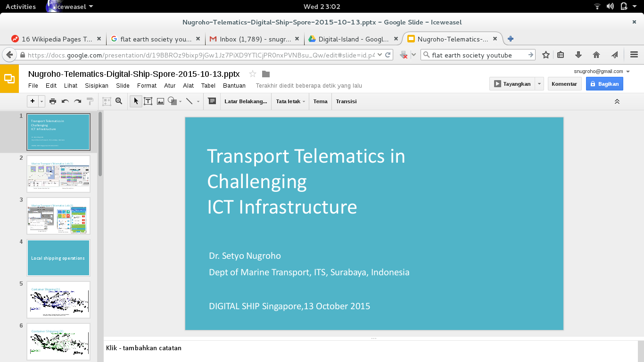This screenshot has width=644, height=362.
Task: Click the add comment toolbar icon
Action: [x=212, y=101]
